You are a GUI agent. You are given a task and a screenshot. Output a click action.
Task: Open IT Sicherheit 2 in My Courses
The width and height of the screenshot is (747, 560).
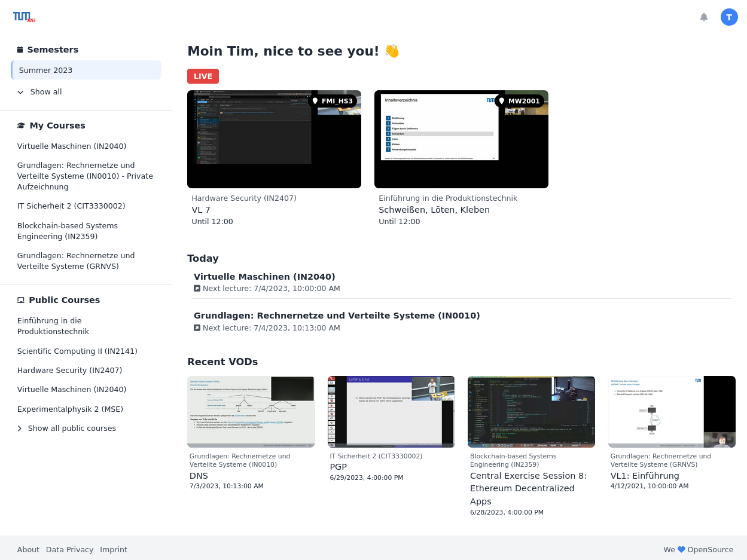pyautogui.click(x=71, y=206)
